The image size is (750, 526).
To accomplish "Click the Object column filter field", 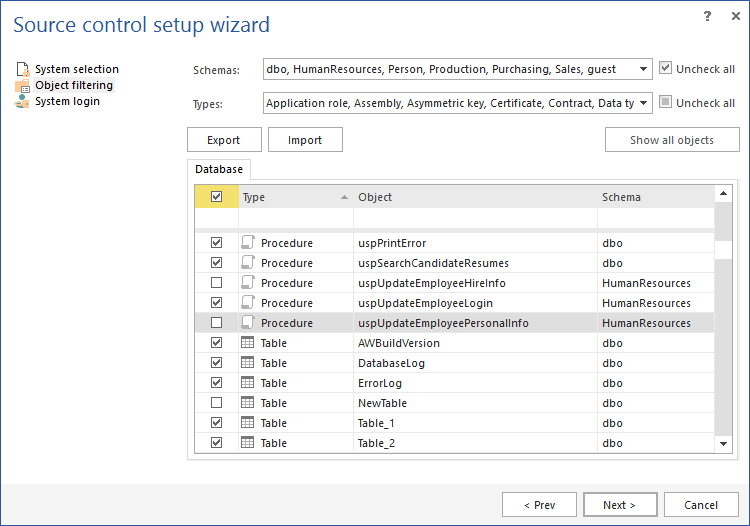I will (475, 218).
